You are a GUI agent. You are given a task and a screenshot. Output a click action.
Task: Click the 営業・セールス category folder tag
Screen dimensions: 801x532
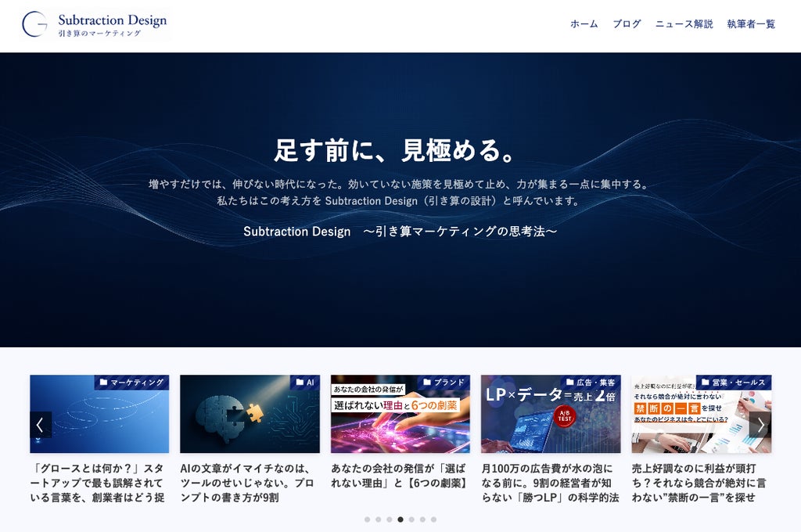tap(734, 383)
